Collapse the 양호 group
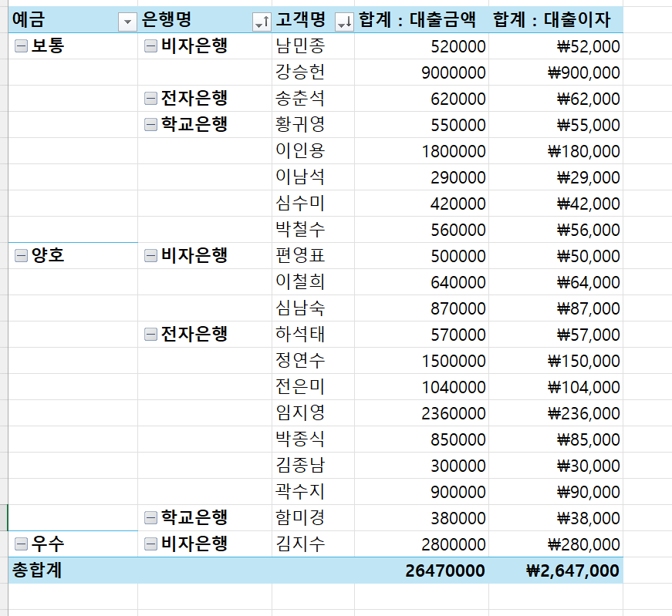Screen dimensions: 672x616 pos(22,256)
